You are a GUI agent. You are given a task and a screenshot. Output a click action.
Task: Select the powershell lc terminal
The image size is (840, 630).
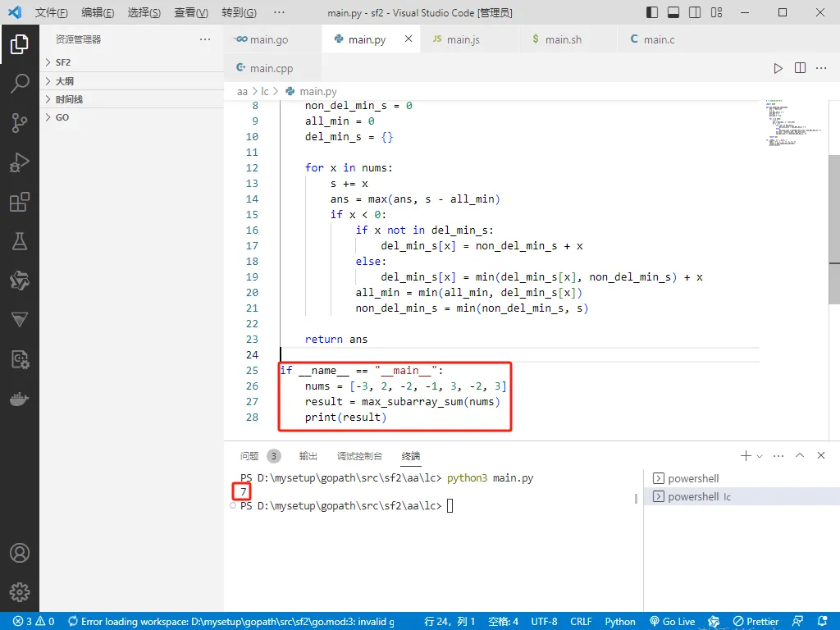(x=742, y=496)
